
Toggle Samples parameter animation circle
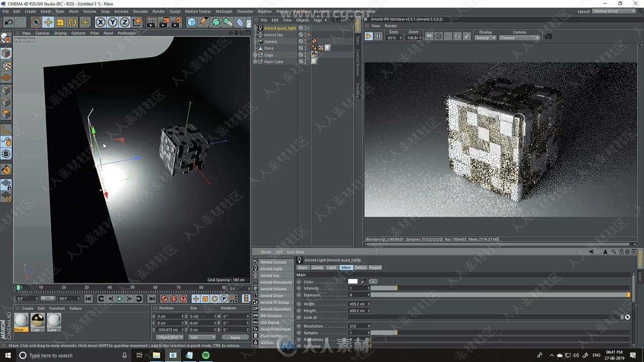click(299, 333)
